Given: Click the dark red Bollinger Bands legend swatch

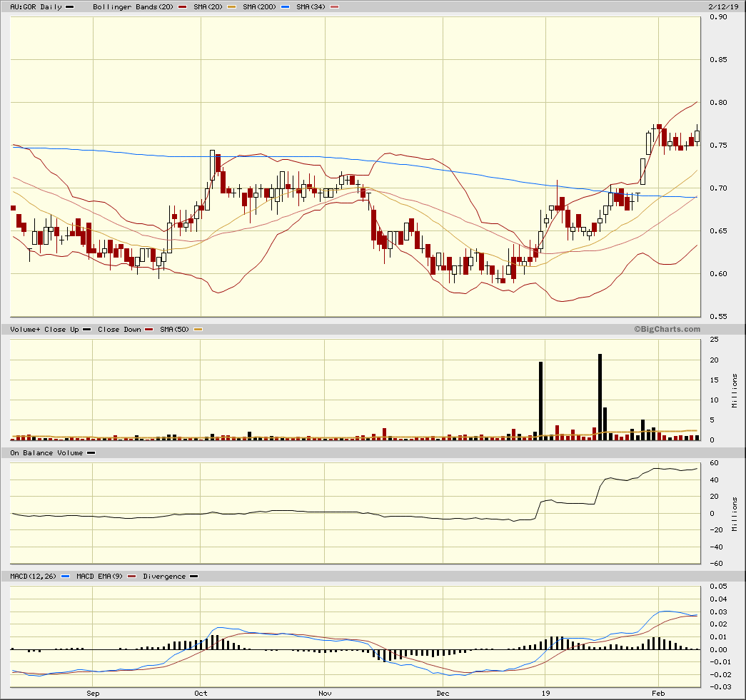Looking at the screenshot, I should point(182,7).
